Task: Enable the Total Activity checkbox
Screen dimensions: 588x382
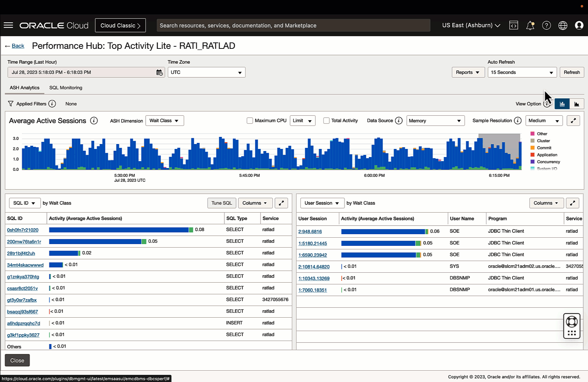Action: tap(326, 121)
